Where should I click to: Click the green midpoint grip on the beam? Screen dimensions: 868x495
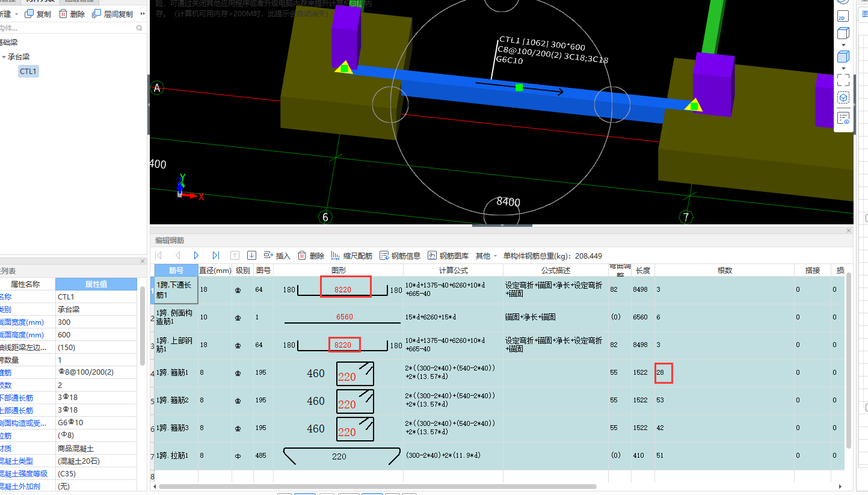click(x=519, y=88)
